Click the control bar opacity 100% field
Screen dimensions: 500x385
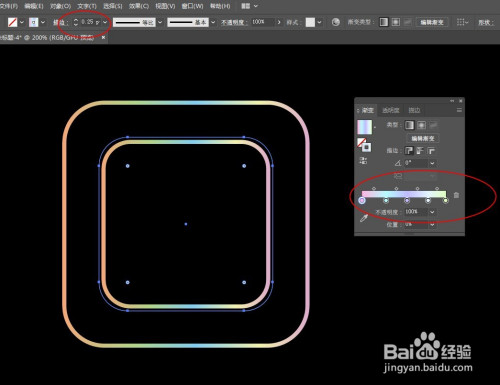click(x=262, y=22)
